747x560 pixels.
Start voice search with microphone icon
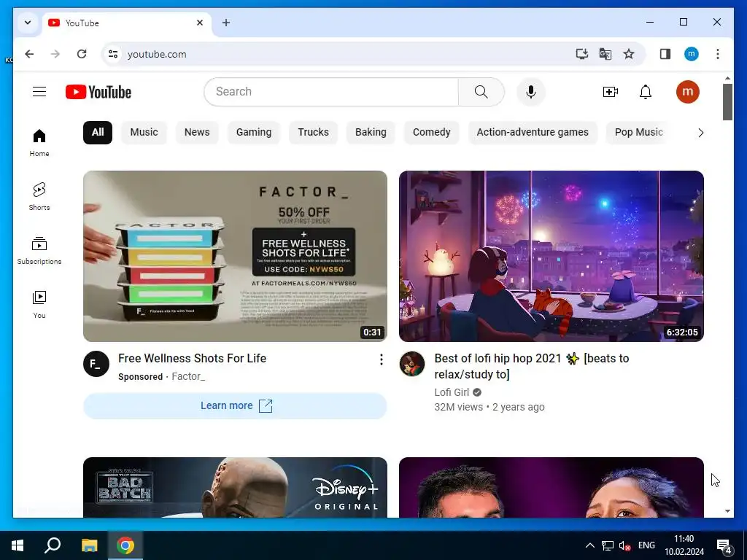(x=531, y=91)
